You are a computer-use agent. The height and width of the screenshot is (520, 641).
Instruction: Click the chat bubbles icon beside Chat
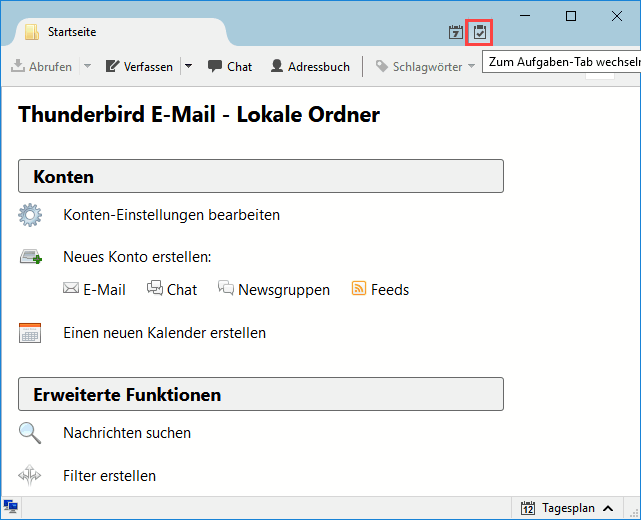(x=155, y=288)
